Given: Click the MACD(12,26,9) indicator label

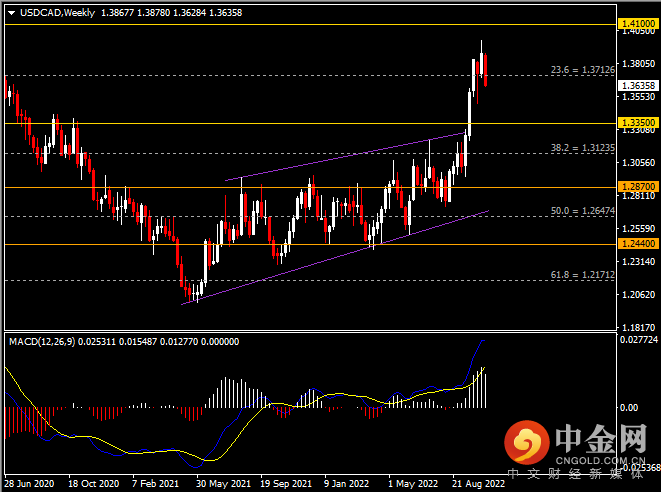Looking at the screenshot, I should tap(42, 341).
